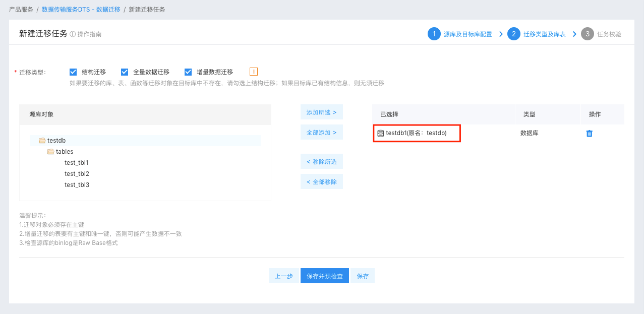Click the tables folder icon
The width and height of the screenshot is (644, 314).
point(51,152)
